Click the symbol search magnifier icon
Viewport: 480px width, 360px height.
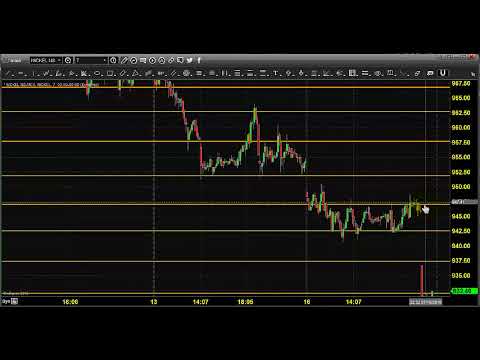pos(68,60)
